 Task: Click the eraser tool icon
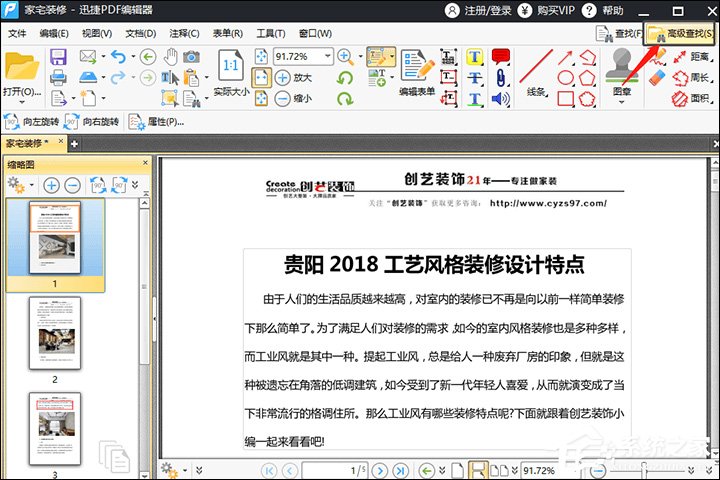tap(658, 77)
